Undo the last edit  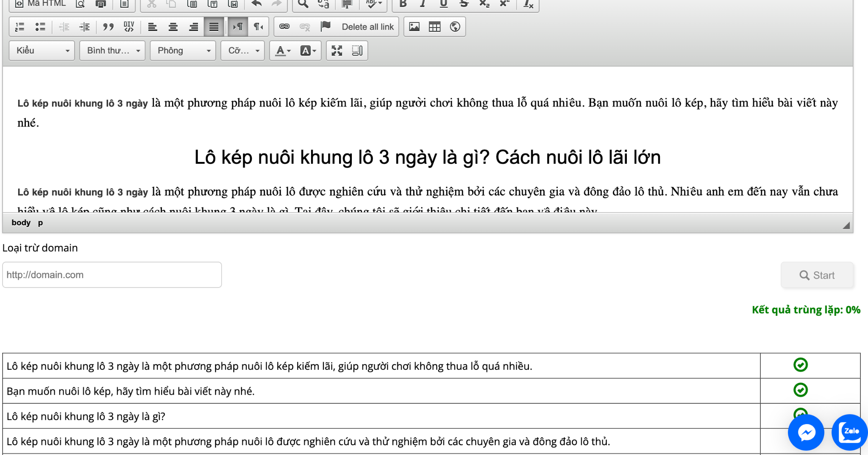tap(256, 3)
